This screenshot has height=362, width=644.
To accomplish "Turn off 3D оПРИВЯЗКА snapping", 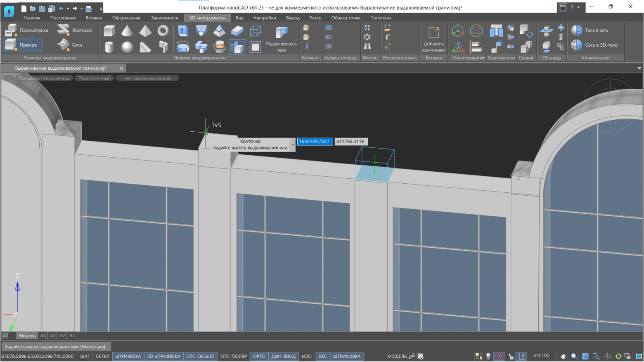I will pyautogui.click(x=163, y=356).
